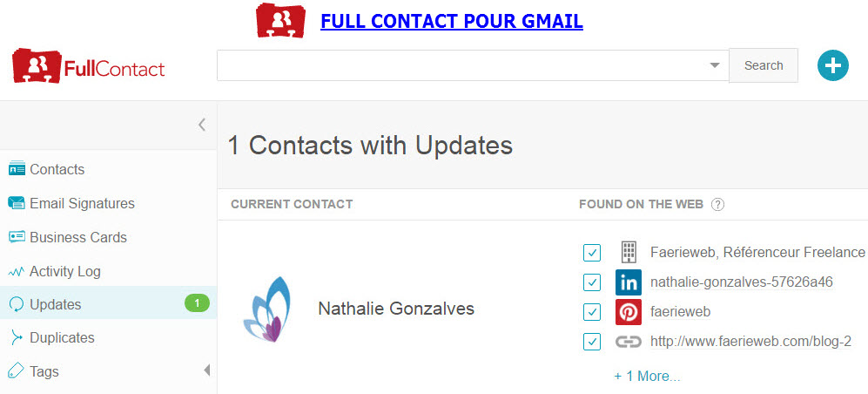868x394 pixels.
Task: Click the FullContact logo in the header
Action: pyautogui.click(x=89, y=66)
